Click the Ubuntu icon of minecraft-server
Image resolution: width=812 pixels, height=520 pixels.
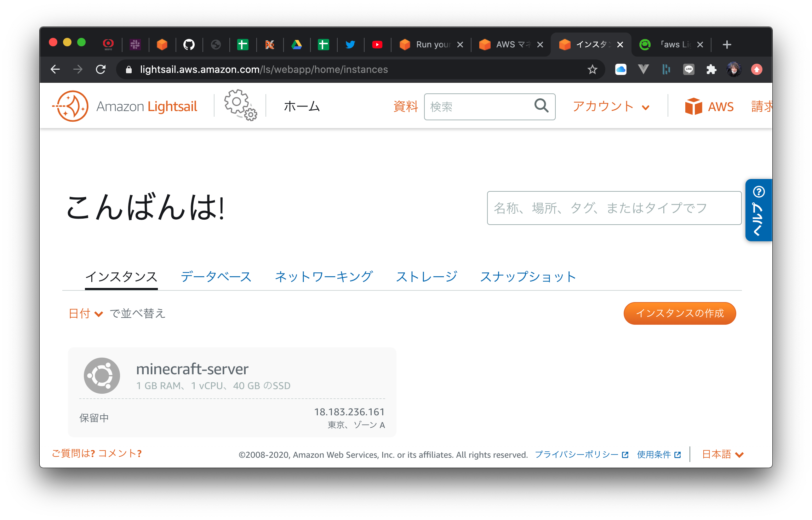(x=102, y=375)
